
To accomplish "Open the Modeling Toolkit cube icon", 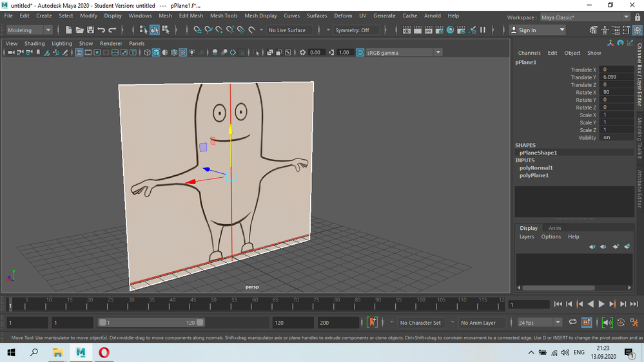I will 594,30.
